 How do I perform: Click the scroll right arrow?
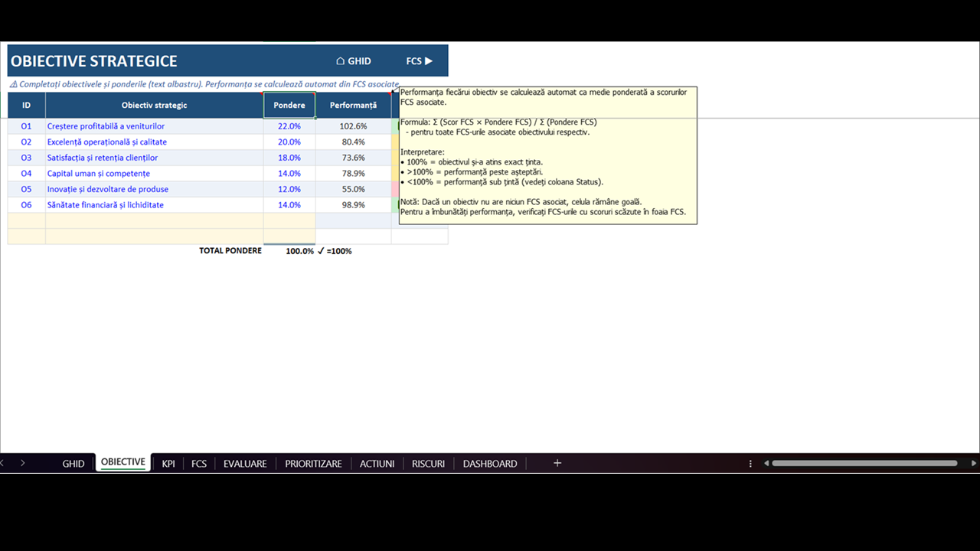click(974, 463)
